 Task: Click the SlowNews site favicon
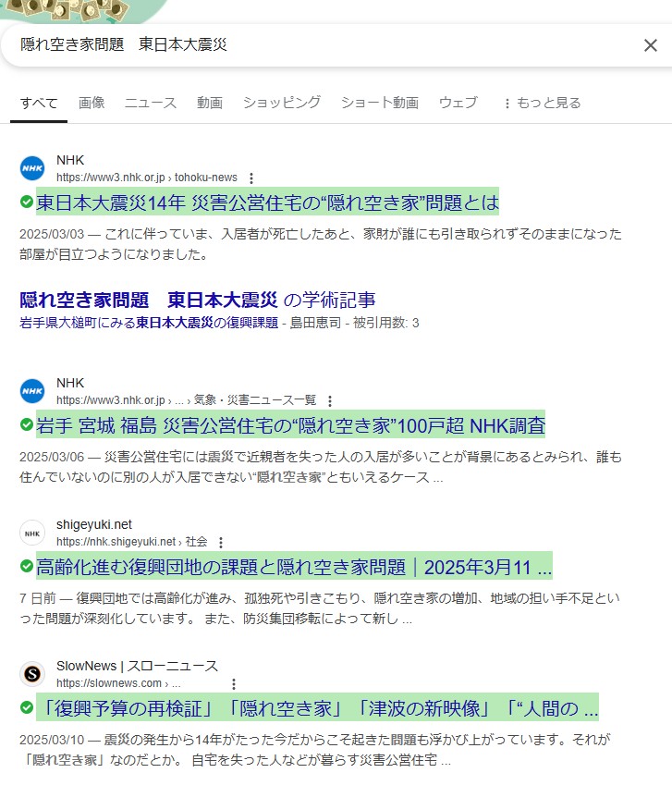coord(32,674)
